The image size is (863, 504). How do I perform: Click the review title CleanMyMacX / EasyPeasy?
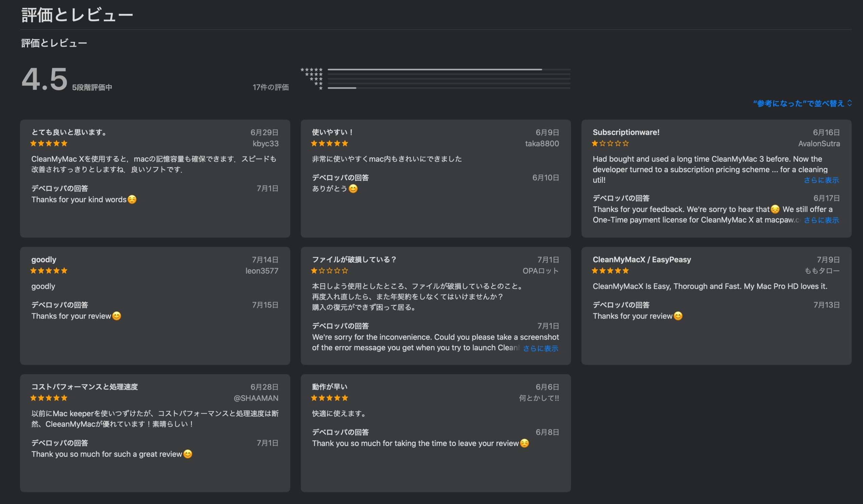click(642, 259)
